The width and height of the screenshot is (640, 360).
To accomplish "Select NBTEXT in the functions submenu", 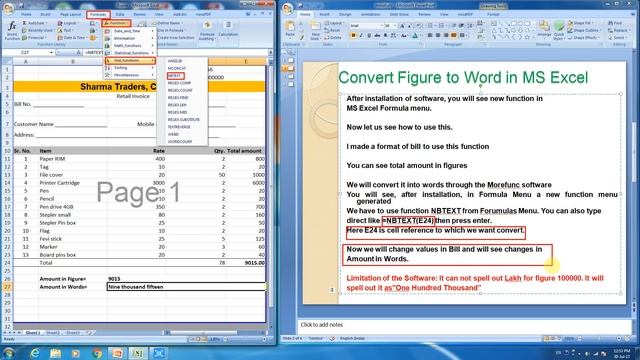I will [176, 76].
